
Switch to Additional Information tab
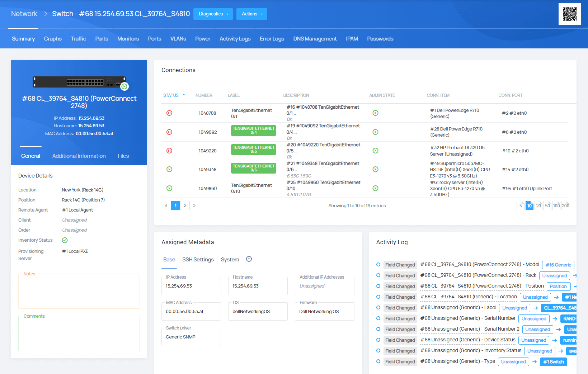[x=79, y=156]
